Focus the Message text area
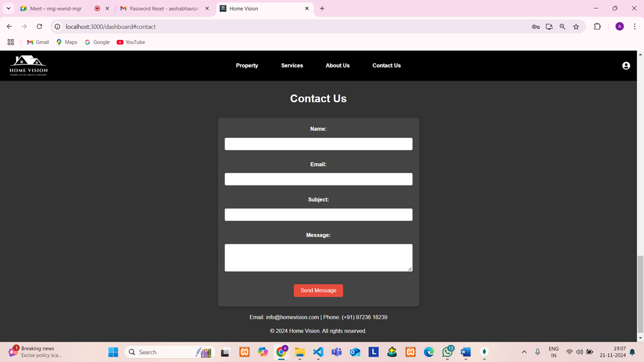This screenshot has width=644, height=362. tap(318, 257)
